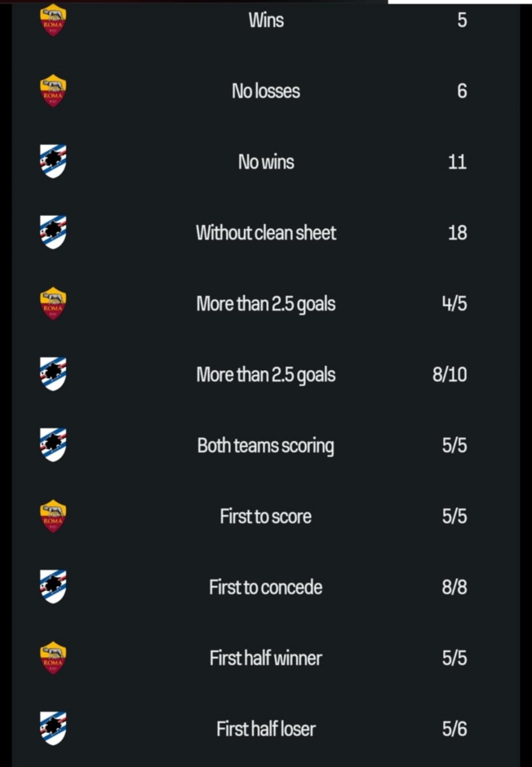Select the No losses label
The height and width of the screenshot is (767, 532).
coord(266,91)
